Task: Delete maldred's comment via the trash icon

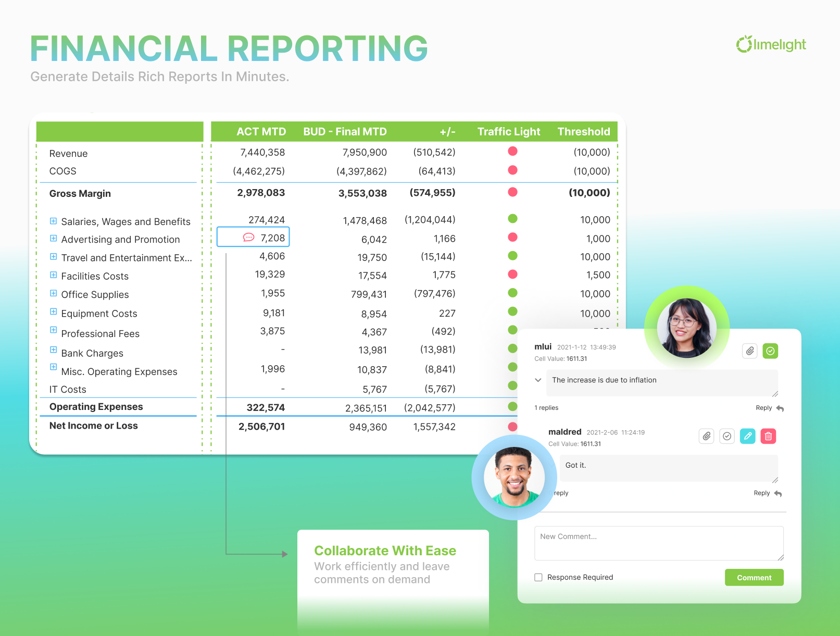Action: point(768,436)
